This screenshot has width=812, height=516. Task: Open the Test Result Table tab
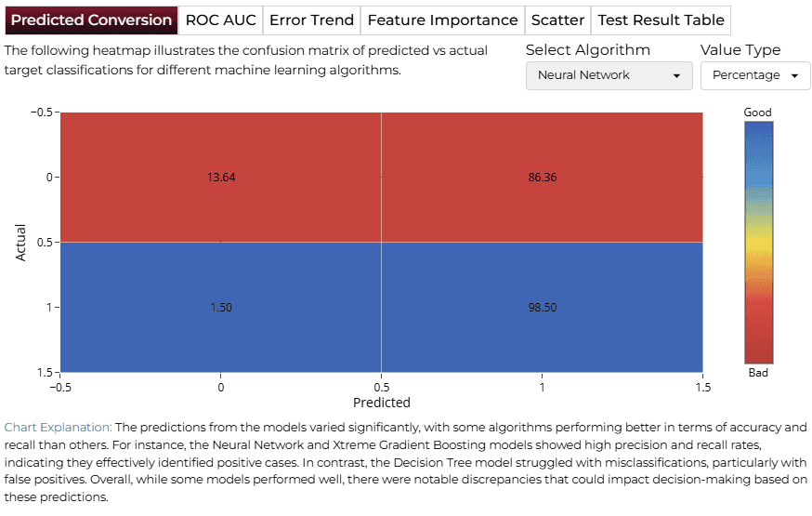(661, 20)
